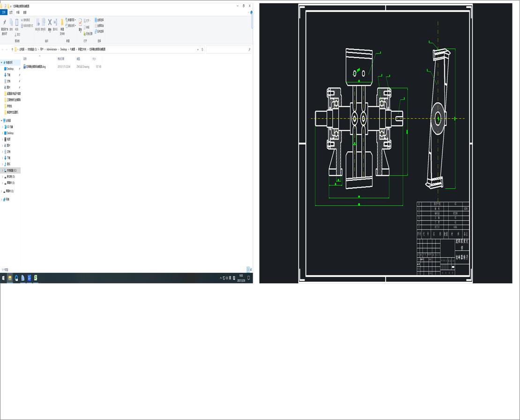The height and width of the screenshot is (420, 520).
Task: Click the Paste icon in ribbon
Action: click(x=17, y=23)
